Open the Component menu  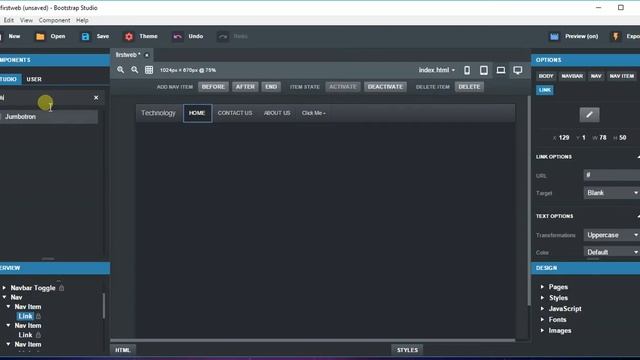[54, 20]
